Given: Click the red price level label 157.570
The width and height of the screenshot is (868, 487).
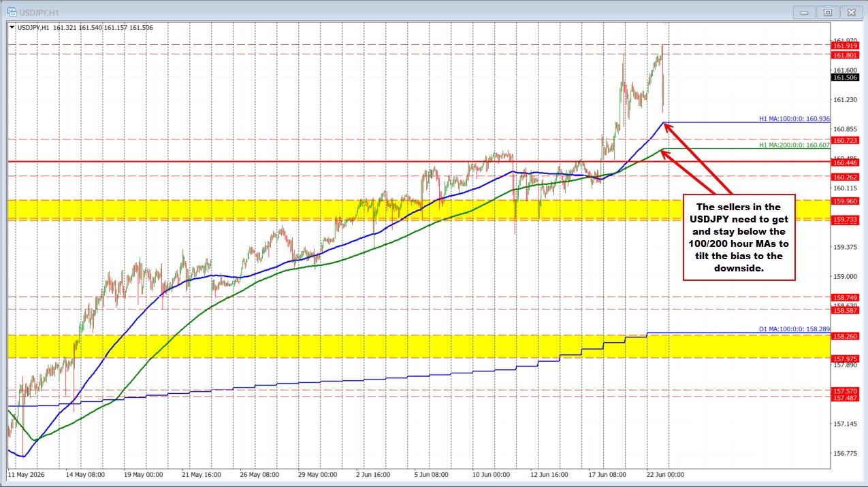Looking at the screenshot, I should 845,391.
